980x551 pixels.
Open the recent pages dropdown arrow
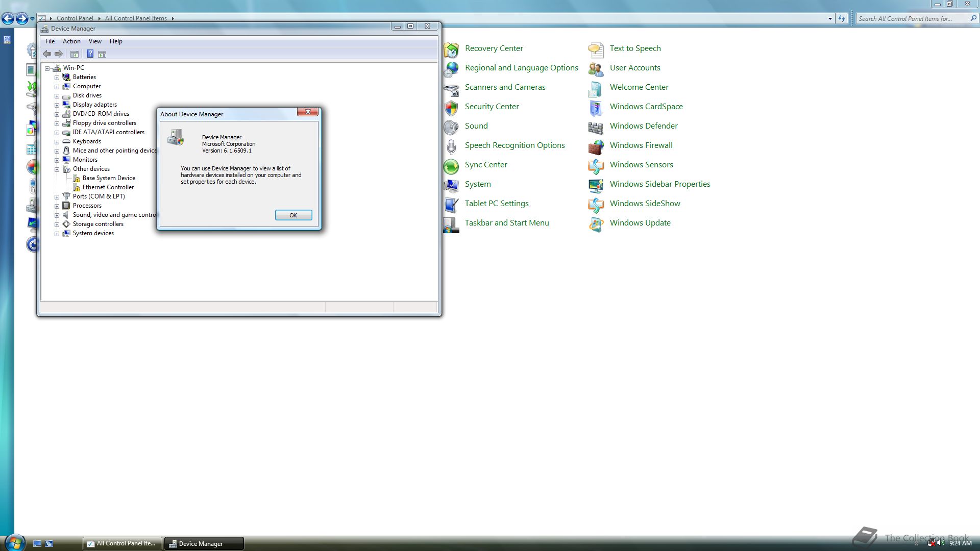tap(32, 19)
